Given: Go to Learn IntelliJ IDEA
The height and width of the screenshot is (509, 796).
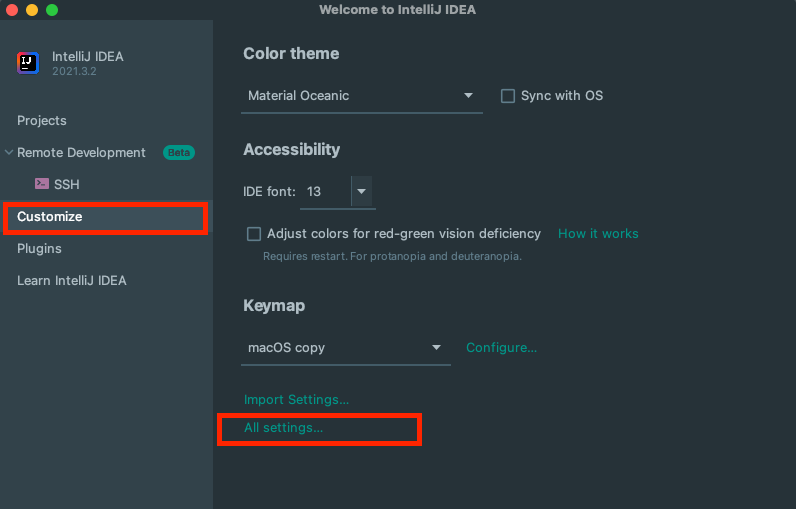Looking at the screenshot, I should click(72, 281).
